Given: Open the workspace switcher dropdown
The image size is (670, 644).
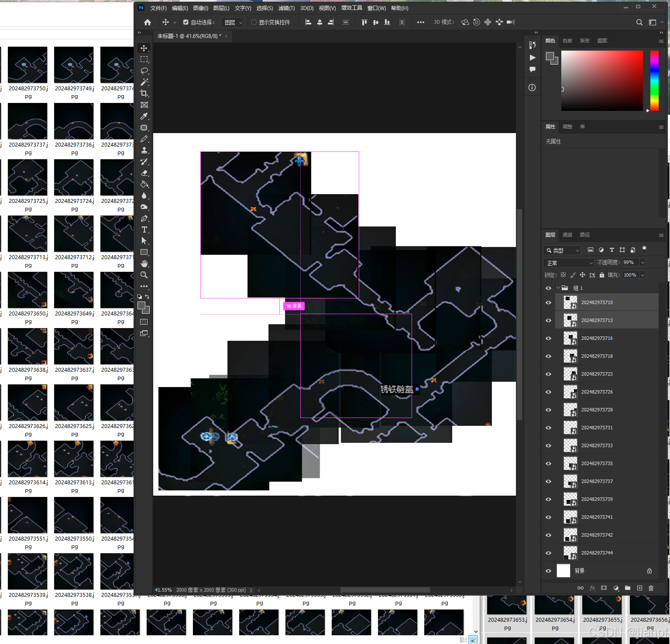Looking at the screenshot, I should 656,22.
